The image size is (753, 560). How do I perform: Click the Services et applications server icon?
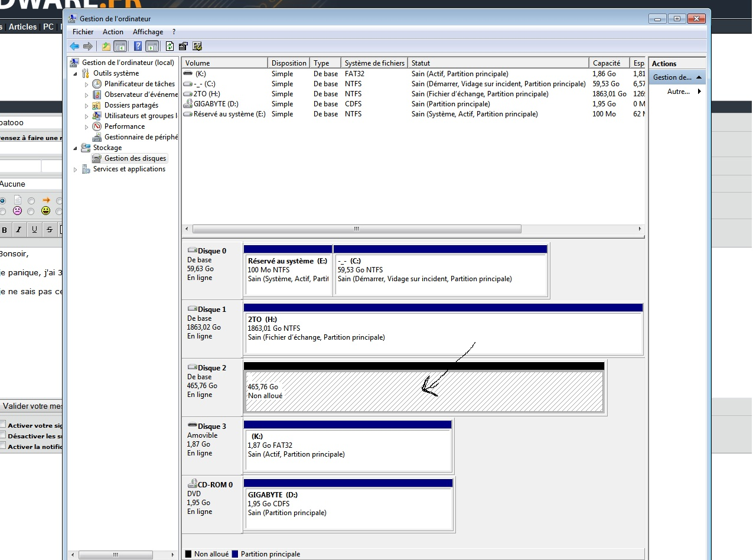coord(86,169)
